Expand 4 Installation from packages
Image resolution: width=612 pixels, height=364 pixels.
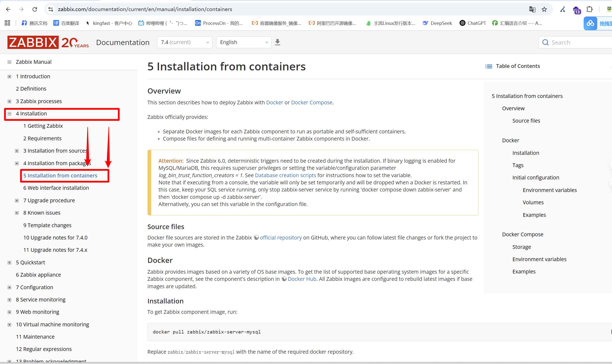[17, 163]
